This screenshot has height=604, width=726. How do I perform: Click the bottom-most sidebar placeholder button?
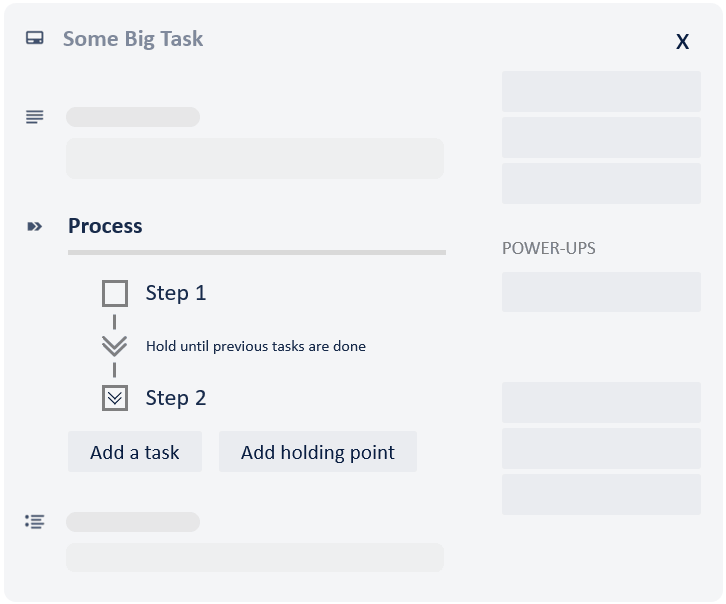[x=601, y=494]
